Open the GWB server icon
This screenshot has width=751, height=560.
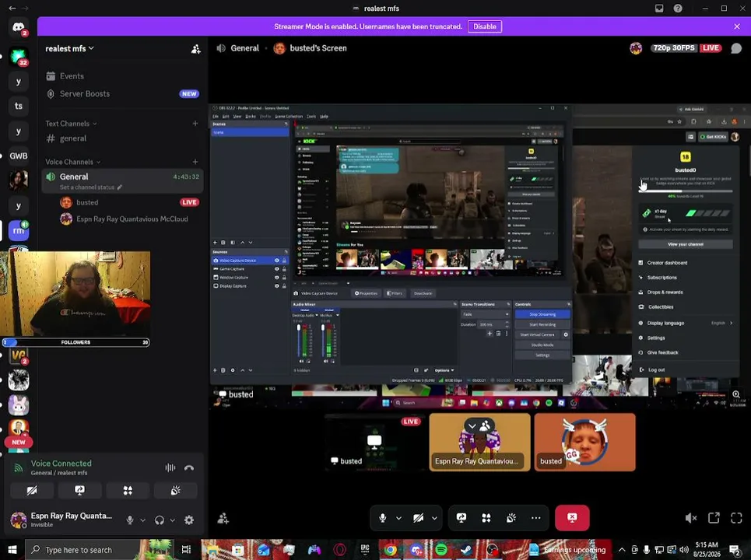[18, 156]
